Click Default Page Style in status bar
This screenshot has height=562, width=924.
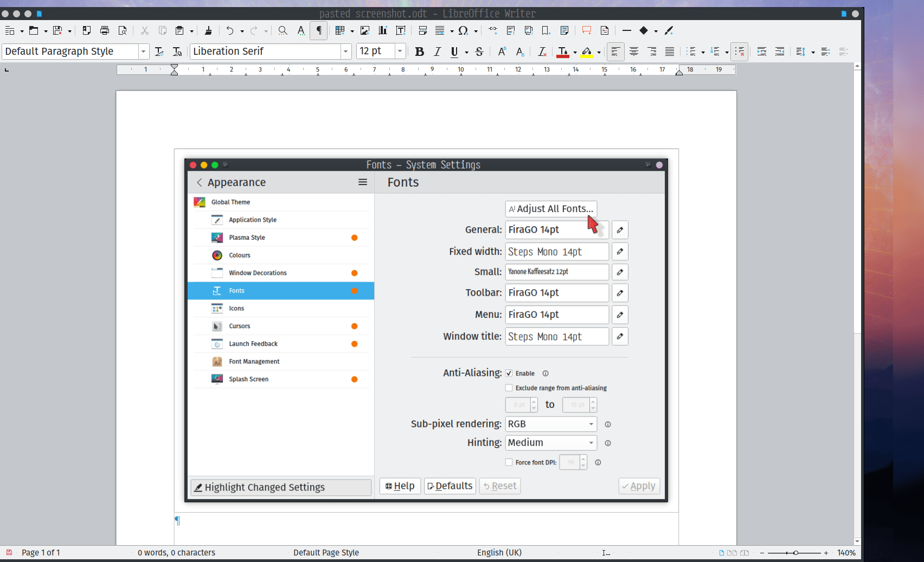(326, 552)
